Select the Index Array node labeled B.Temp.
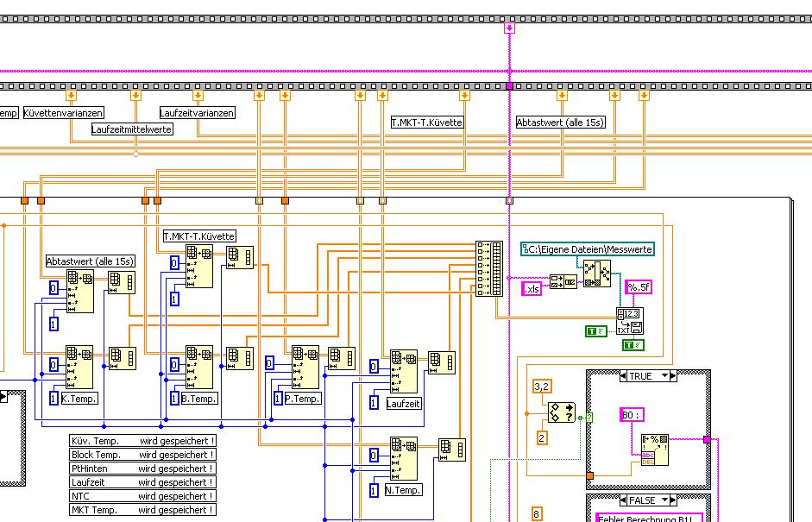 [x=199, y=368]
